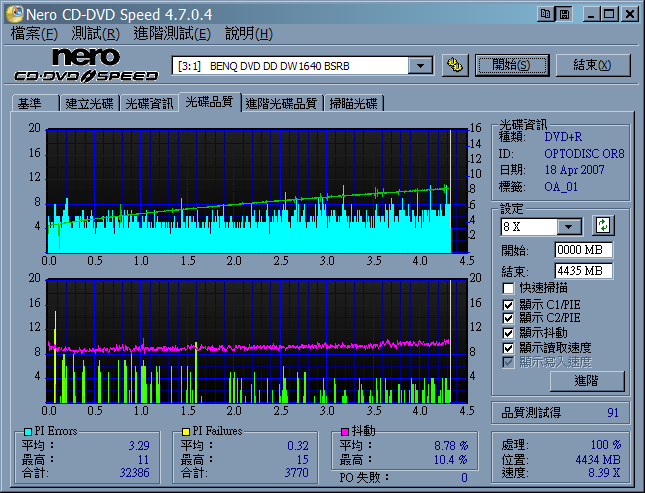This screenshot has height=493, width=645.
Task: Switch to the 建立光碟 tab
Action: (89, 103)
